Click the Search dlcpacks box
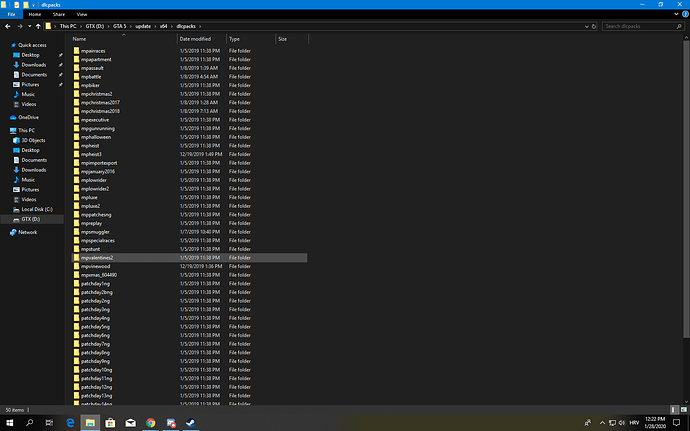This screenshot has width=690, height=431. click(643, 26)
